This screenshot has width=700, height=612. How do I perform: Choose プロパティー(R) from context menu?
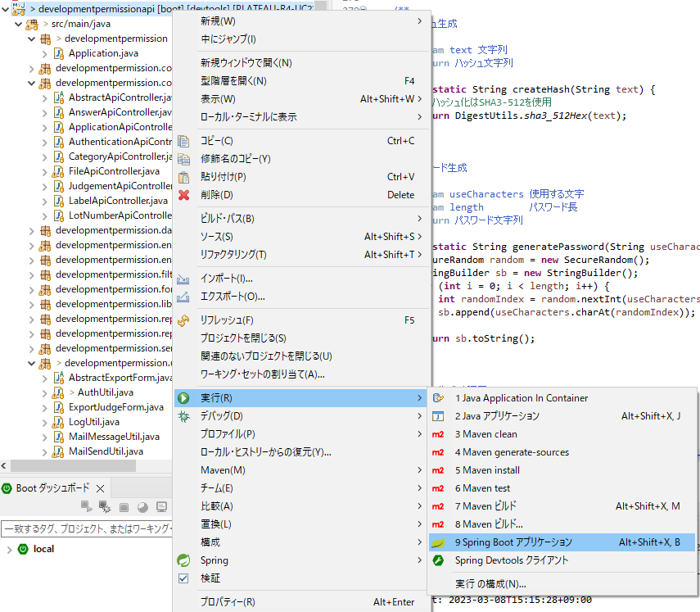(x=228, y=602)
